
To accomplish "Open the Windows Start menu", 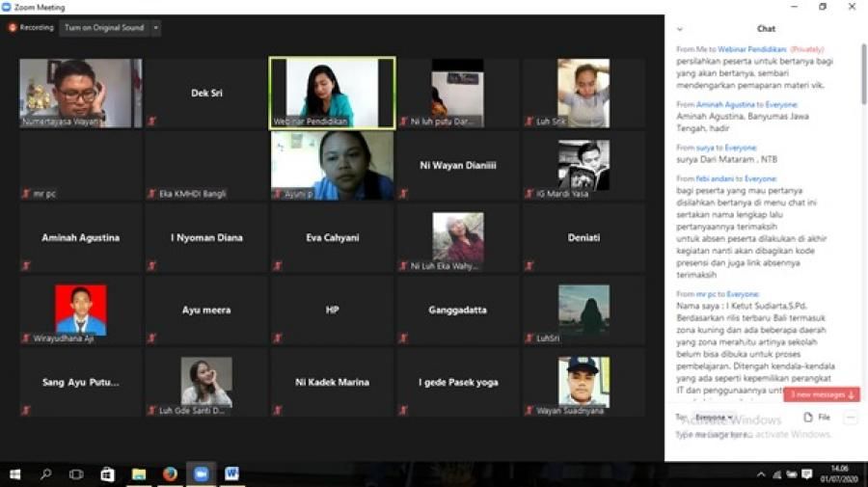I will [14, 474].
